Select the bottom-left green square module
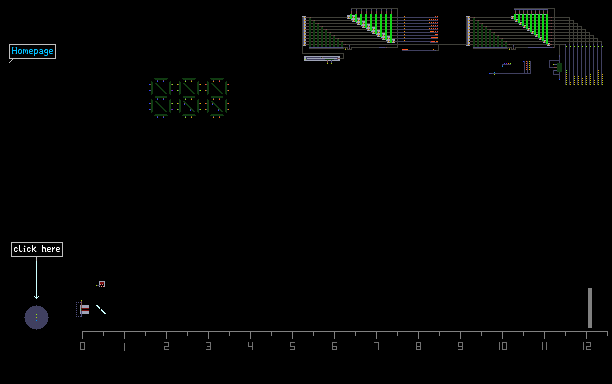The height and width of the screenshot is (384, 612). (160, 107)
